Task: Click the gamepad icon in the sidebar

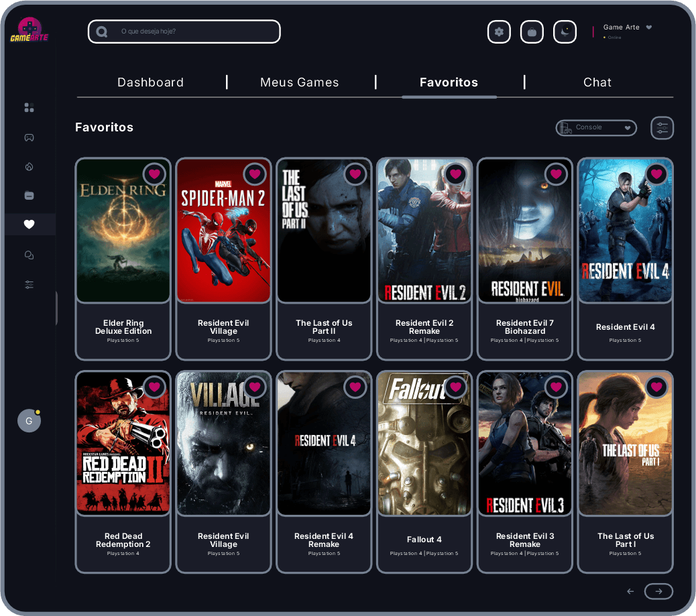Action: click(x=29, y=137)
